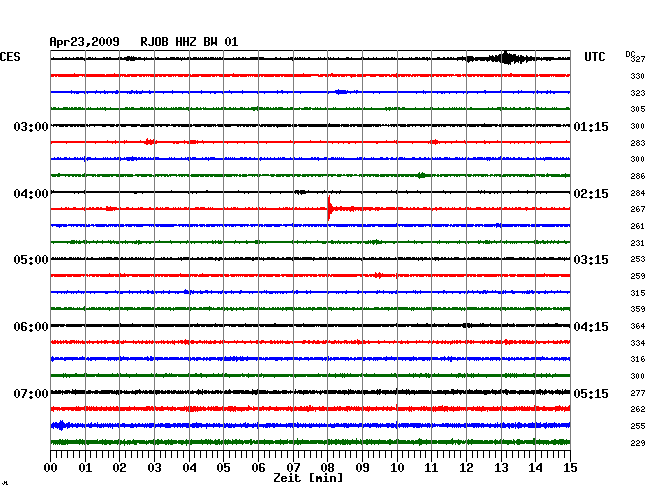Click the 01:15 UTC time label
The image size is (650, 494).
pos(591,126)
